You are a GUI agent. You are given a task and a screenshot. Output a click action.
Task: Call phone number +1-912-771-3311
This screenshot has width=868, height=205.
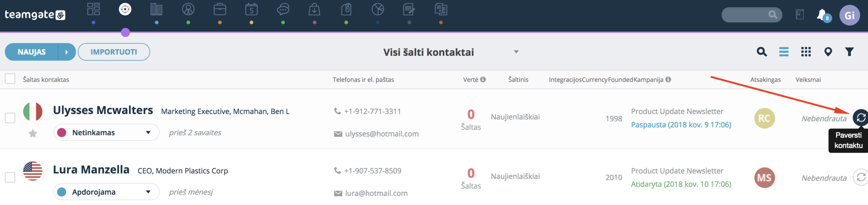[x=373, y=111]
